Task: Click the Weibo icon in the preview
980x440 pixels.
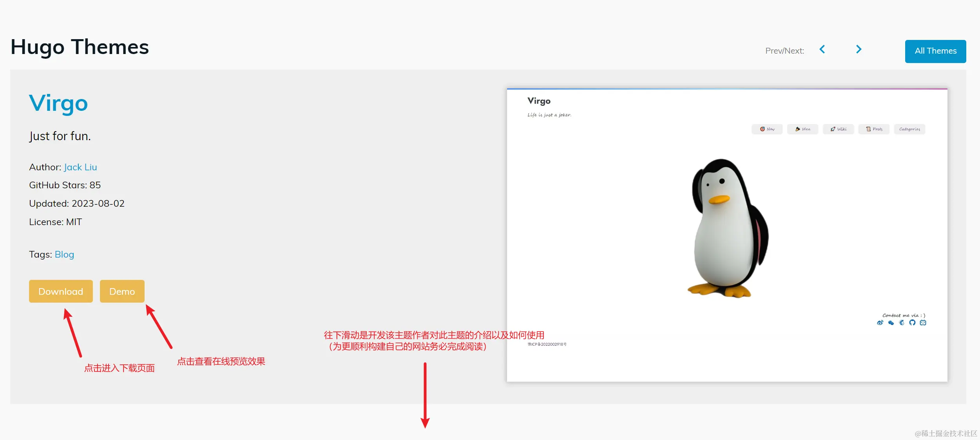Action: (880, 323)
